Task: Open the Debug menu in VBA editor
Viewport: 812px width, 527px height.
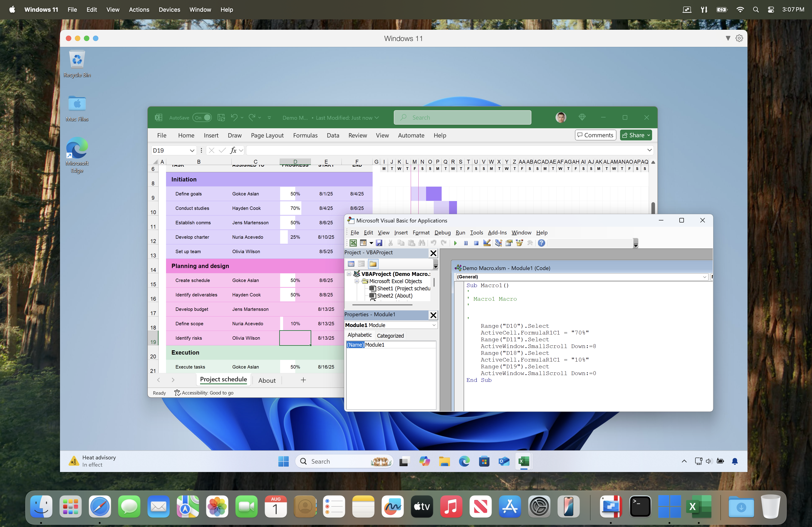Action: click(442, 232)
